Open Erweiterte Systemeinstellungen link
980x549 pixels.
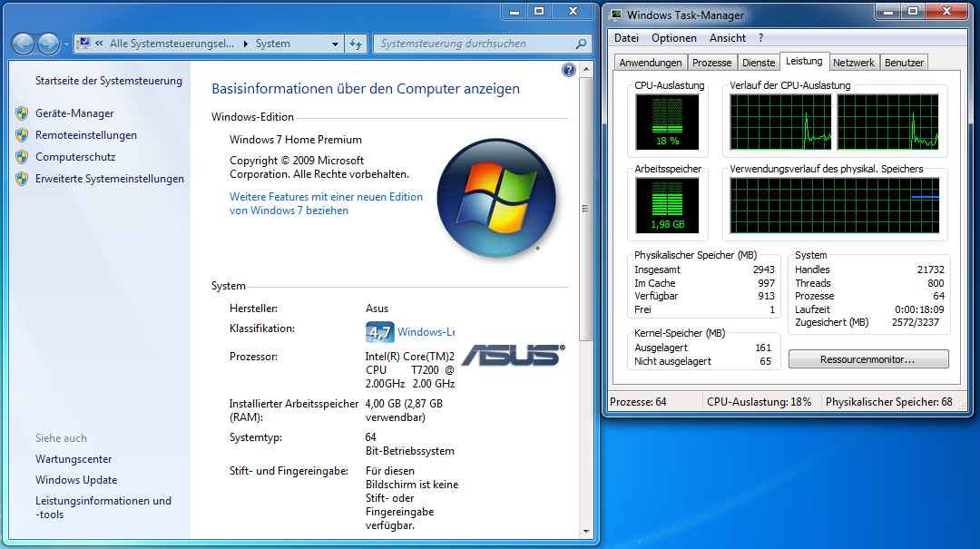coord(110,179)
